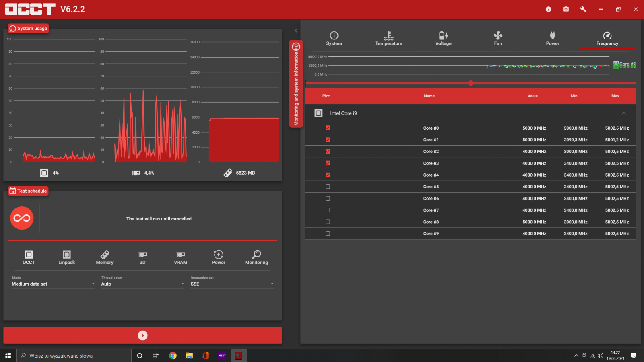The image size is (644, 362).
Task: Enable plot for Core #7
Action: [x=328, y=210]
